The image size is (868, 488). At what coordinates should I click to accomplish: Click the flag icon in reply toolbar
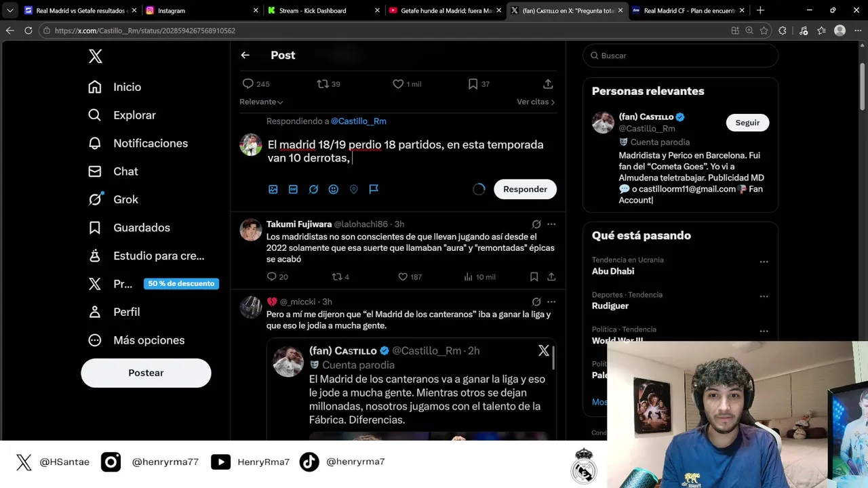[x=374, y=189]
